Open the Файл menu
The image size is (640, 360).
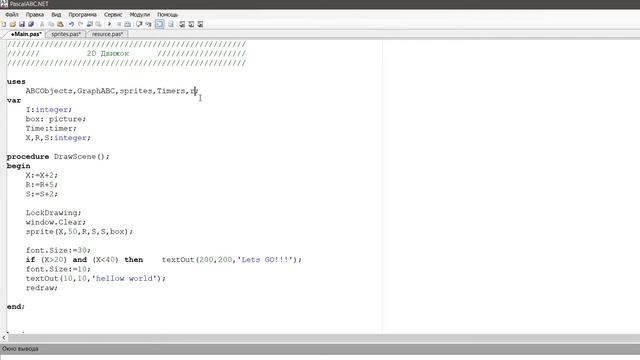click(12, 15)
